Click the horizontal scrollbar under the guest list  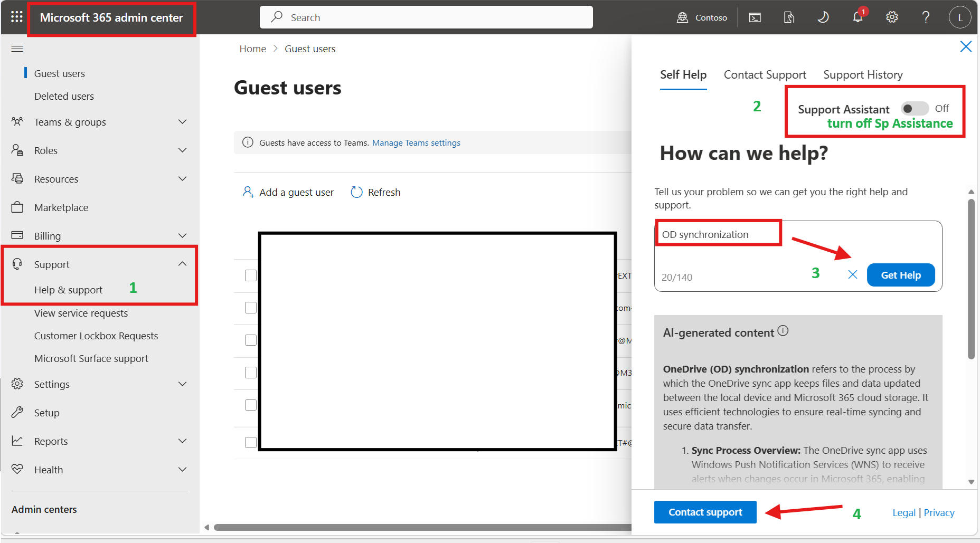click(x=422, y=527)
